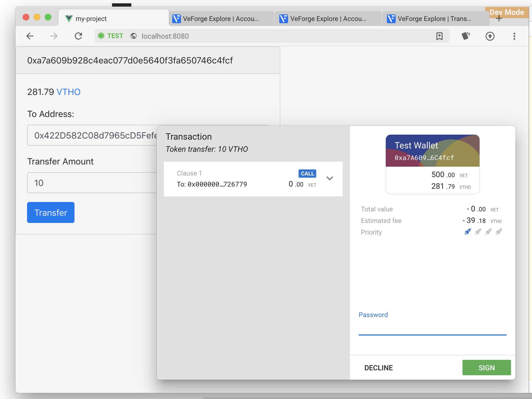Set priority to first rocket
This screenshot has width=532, height=399.
468,232
